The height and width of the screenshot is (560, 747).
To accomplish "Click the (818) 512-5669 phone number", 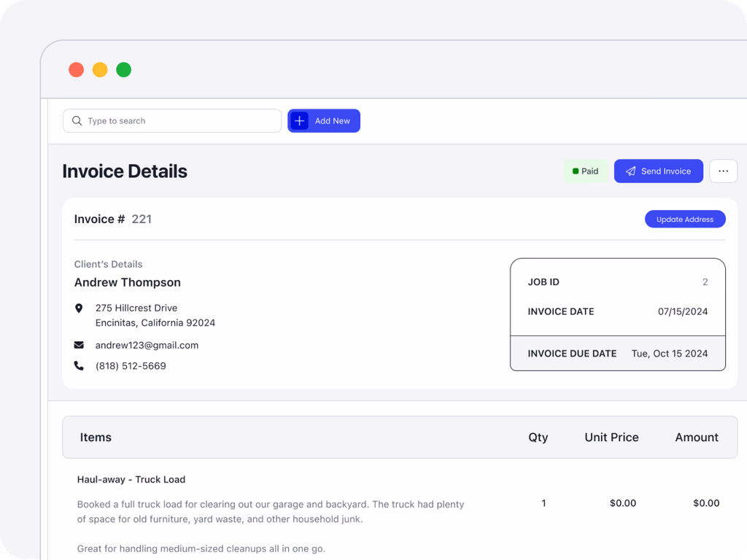I will 131,366.
